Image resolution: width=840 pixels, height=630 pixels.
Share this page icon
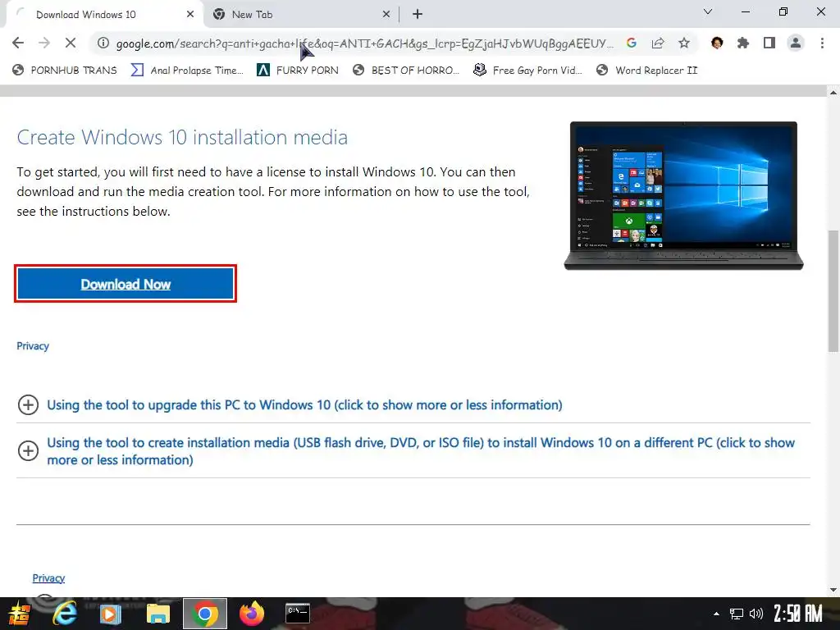658,43
